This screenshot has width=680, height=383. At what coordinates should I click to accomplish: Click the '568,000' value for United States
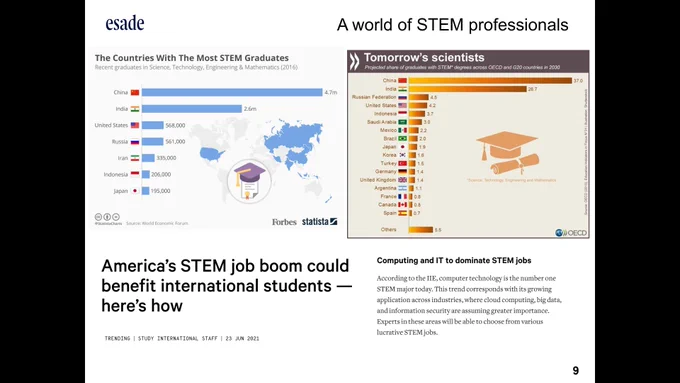point(175,125)
